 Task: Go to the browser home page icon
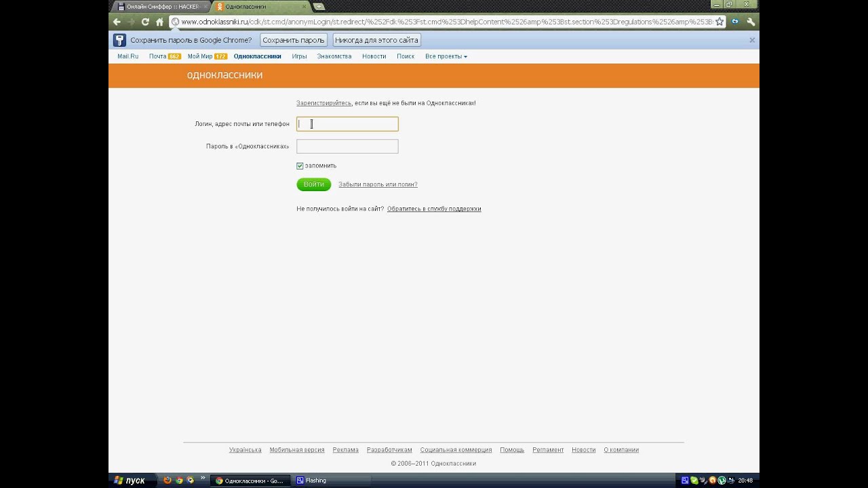pos(159,22)
